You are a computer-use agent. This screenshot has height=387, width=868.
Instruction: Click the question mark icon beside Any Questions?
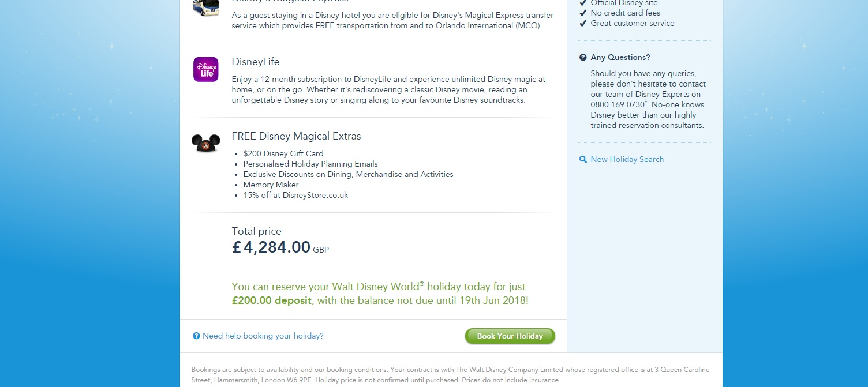coord(583,58)
